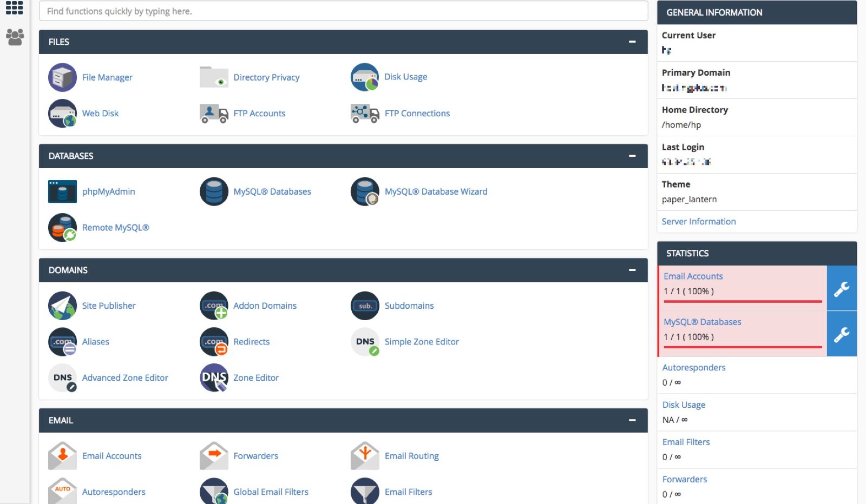Click the Statistics panel header
The height and width of the screenshot is (504, 866).
(x=757, y=253)
